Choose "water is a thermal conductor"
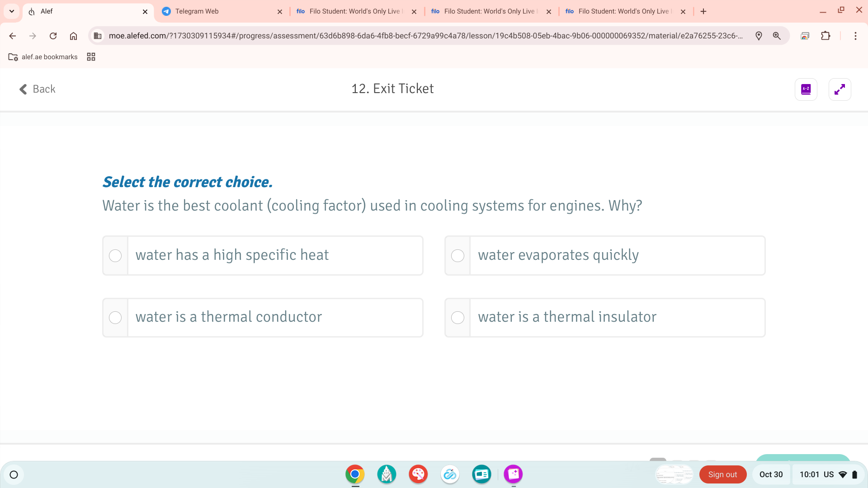 tap(115, 318)
